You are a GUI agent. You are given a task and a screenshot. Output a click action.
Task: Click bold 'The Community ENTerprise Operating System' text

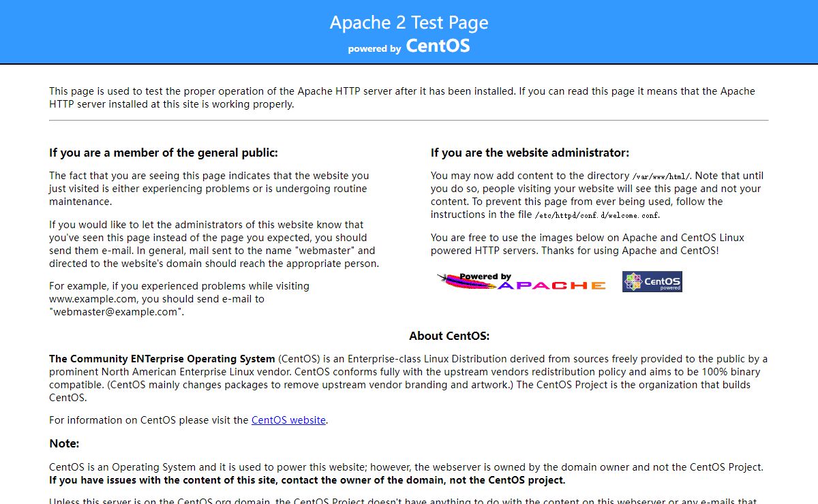point(162,359)
